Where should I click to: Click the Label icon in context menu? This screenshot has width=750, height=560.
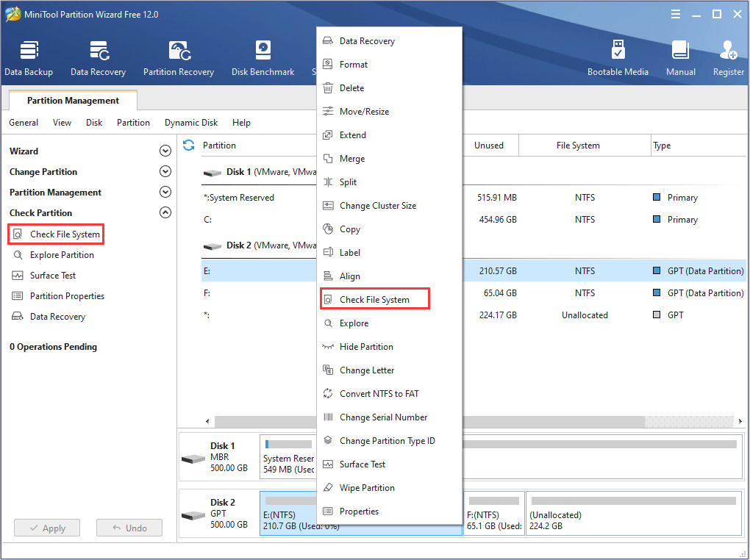click(x=328, y=253)
